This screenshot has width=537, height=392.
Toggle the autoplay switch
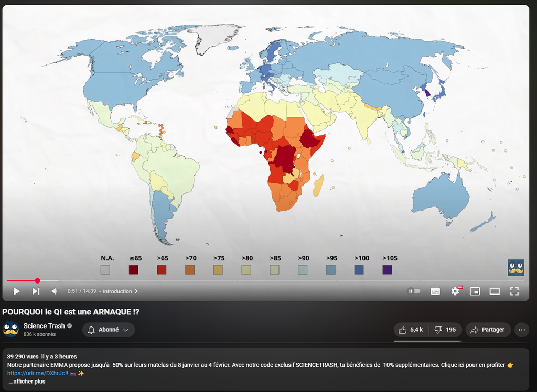click(414, 291)
